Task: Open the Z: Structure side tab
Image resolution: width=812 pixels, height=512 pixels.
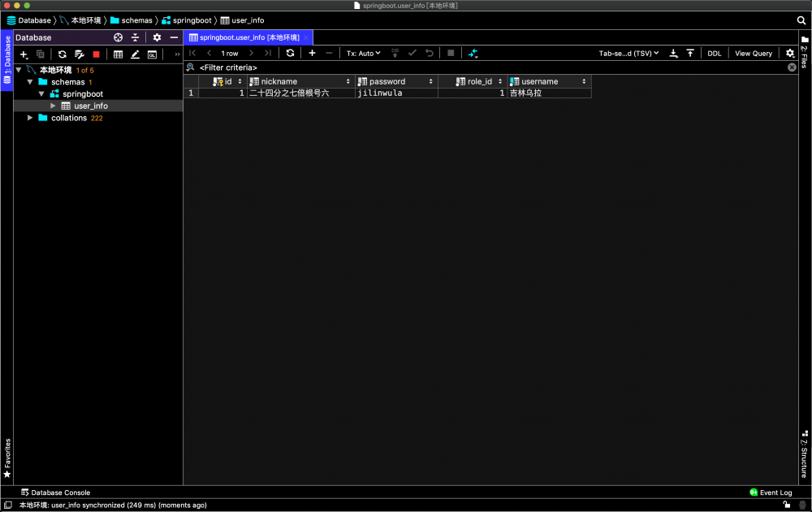Action: pos(805,454)
